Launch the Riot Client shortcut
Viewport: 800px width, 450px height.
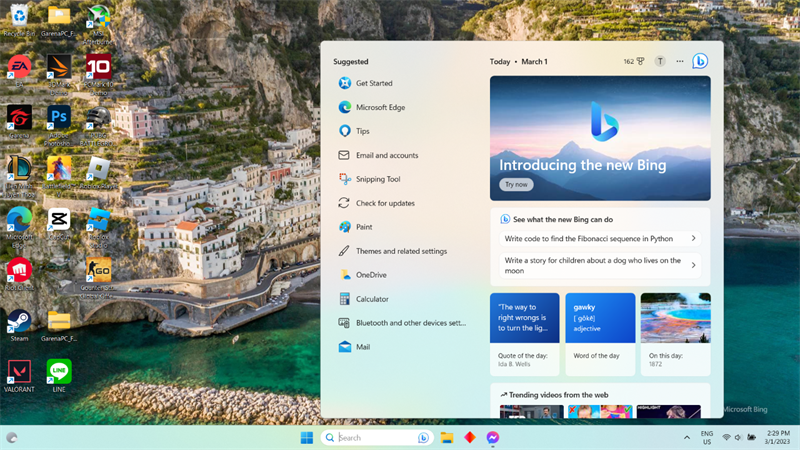pos(19,274)
